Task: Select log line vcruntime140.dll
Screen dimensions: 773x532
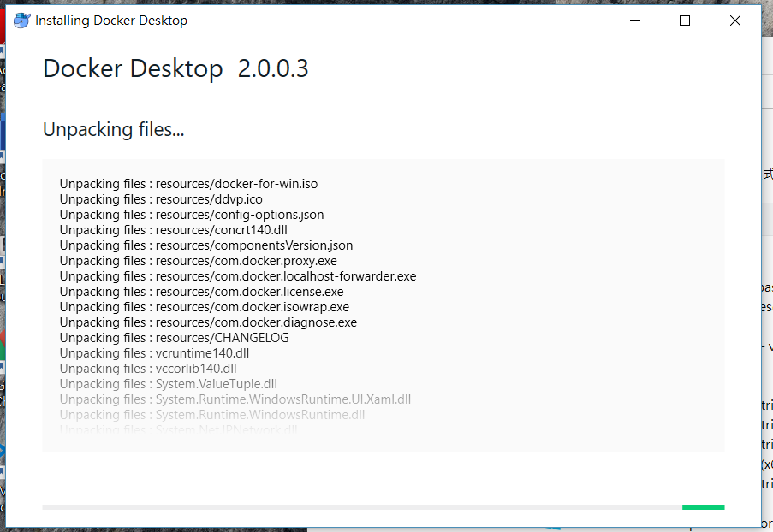Action: (154, 353)
